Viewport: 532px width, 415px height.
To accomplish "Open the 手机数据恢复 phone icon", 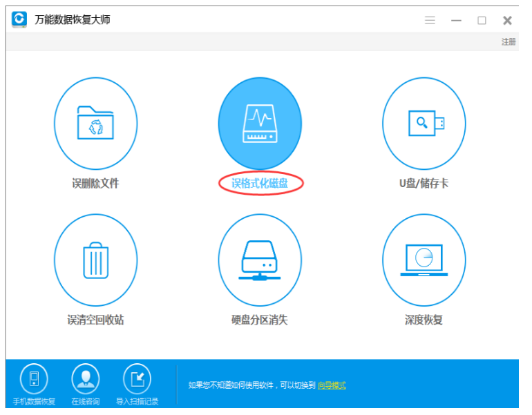I will coord(34,378).
